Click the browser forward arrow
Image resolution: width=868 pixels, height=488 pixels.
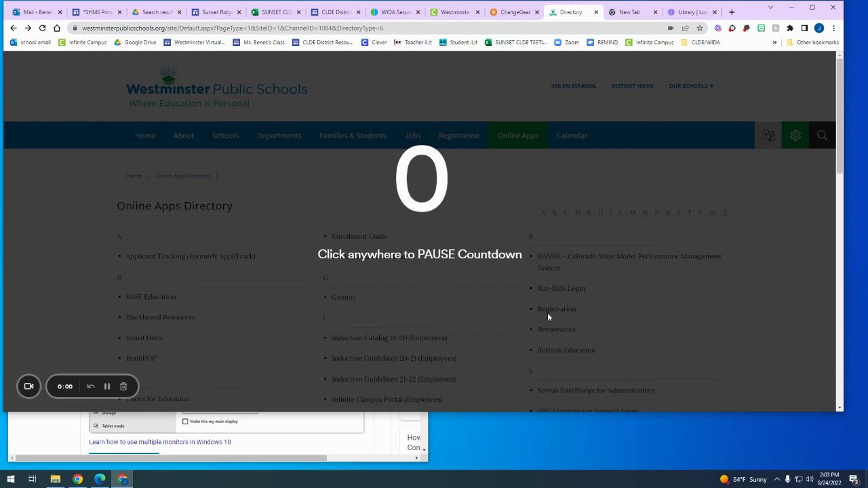(28, 28)
